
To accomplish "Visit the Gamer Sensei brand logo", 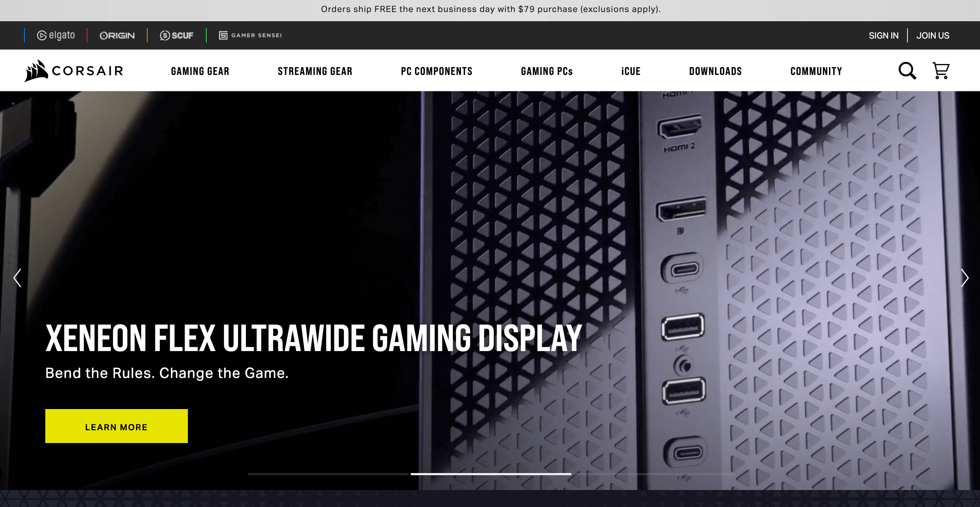I will (x=250, y=35).
